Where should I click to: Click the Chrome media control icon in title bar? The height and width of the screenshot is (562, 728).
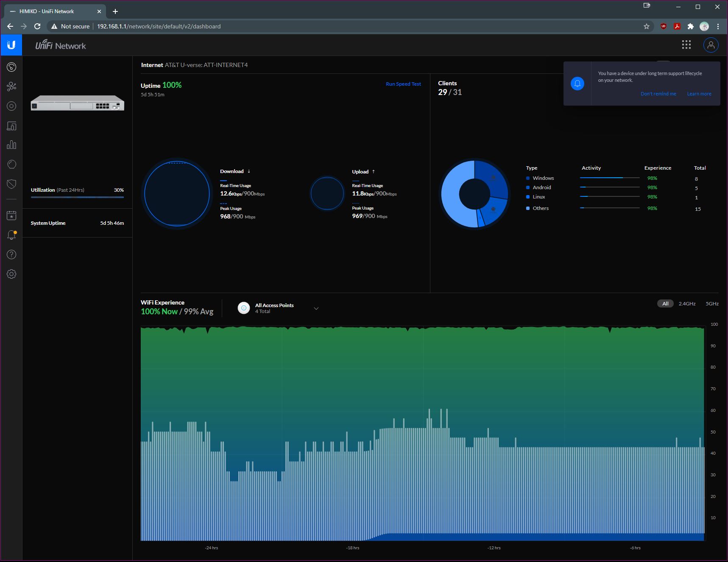647,6
